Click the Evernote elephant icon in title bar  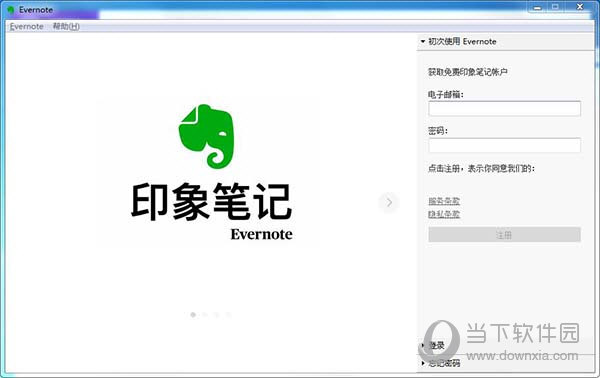point(11,10)
